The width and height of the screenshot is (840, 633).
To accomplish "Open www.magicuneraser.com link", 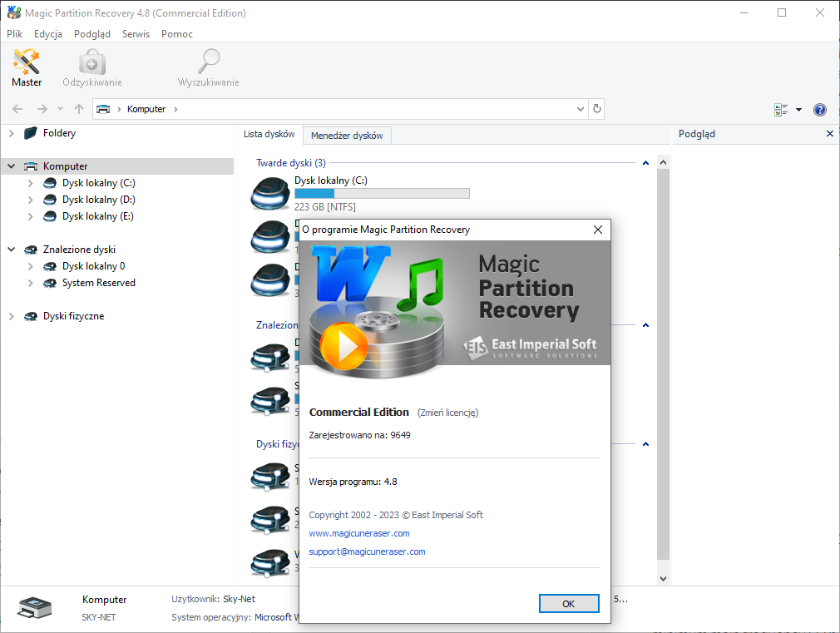I will (359, 533).
